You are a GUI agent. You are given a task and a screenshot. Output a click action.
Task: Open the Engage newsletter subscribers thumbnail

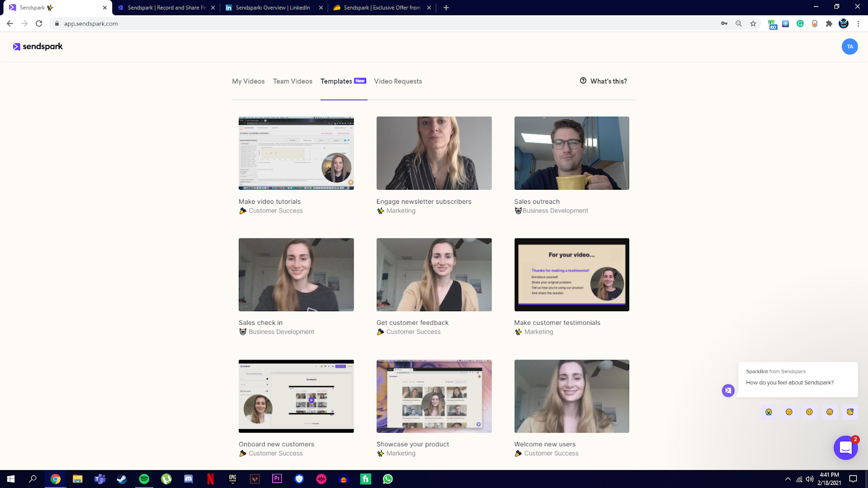(434, 153)
